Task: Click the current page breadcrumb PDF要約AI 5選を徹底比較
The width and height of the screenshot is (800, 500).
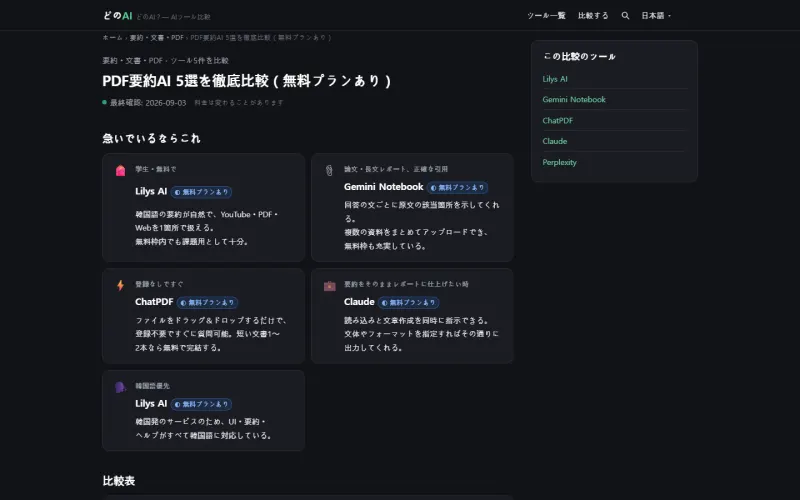Action: tap(261, 38)
